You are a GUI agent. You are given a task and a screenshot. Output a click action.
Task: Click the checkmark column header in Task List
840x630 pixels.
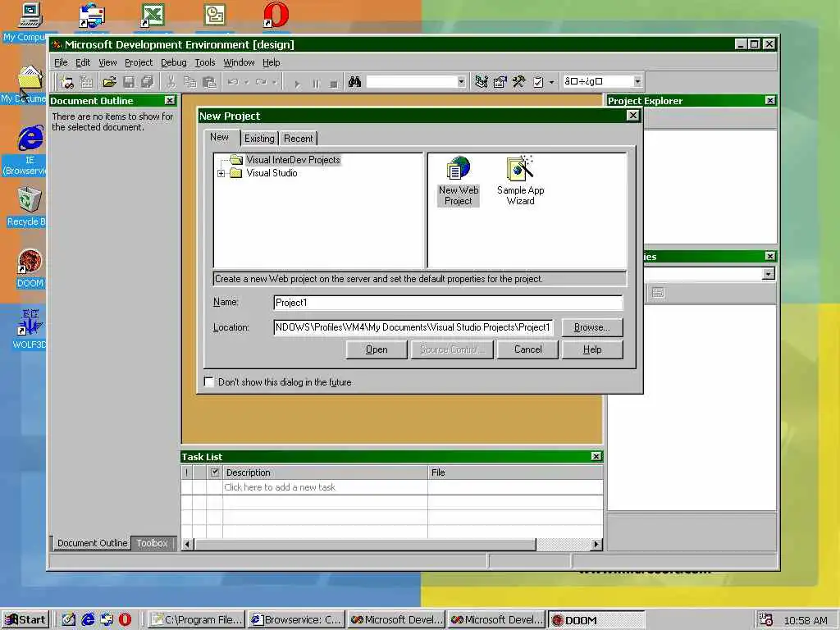click(x=215, y=472)
